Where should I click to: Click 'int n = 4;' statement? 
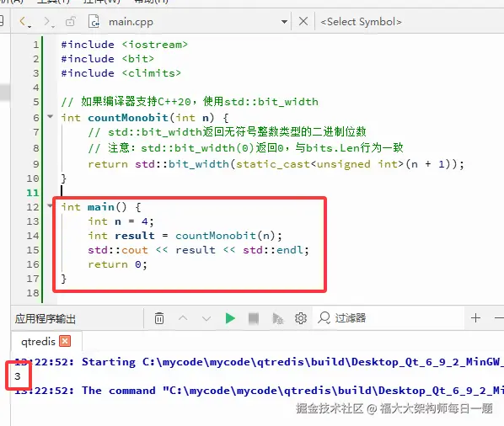pos(121,221)
